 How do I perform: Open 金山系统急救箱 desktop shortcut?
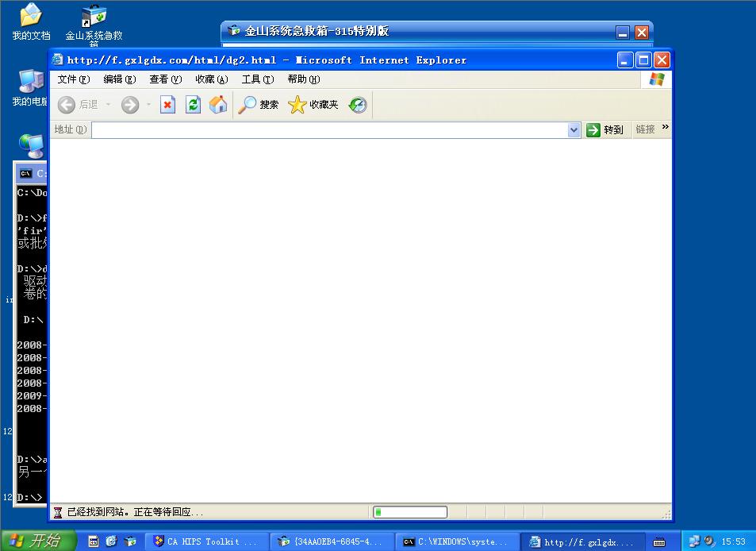point(94,24)
